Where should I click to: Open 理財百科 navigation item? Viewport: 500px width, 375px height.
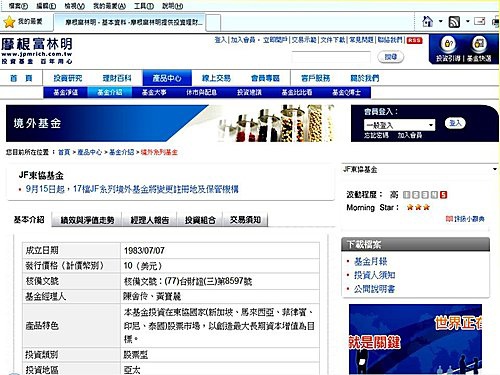pos(117,78)
